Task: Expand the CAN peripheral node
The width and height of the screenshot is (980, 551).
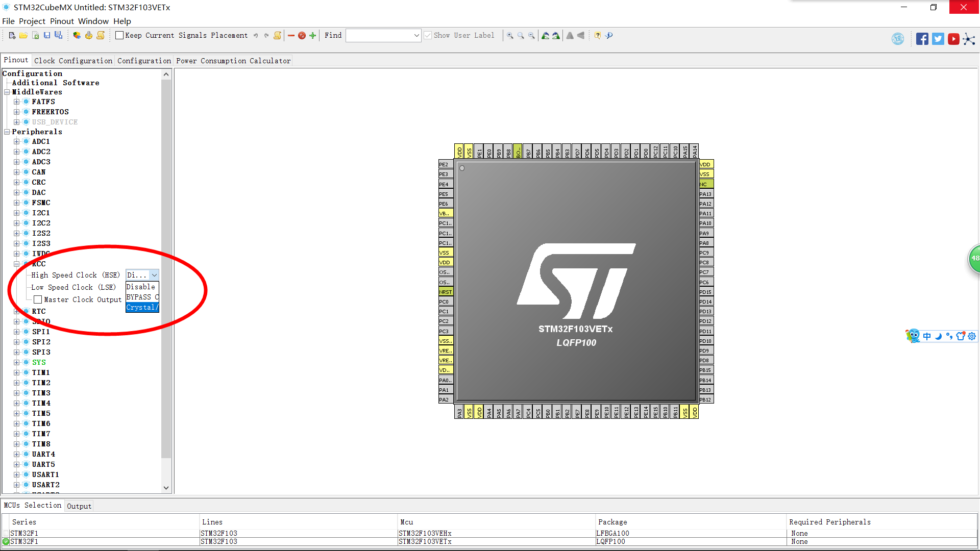Action: click(x=16, y=172)
